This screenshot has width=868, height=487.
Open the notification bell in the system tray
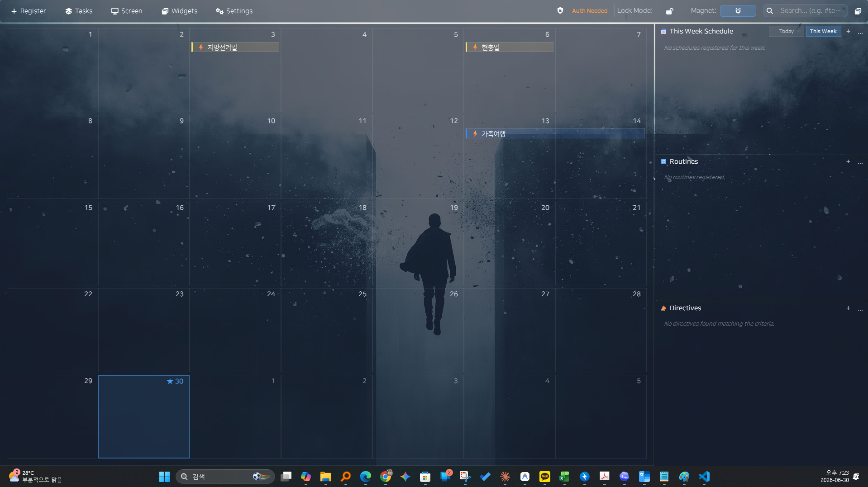(856, 477)
